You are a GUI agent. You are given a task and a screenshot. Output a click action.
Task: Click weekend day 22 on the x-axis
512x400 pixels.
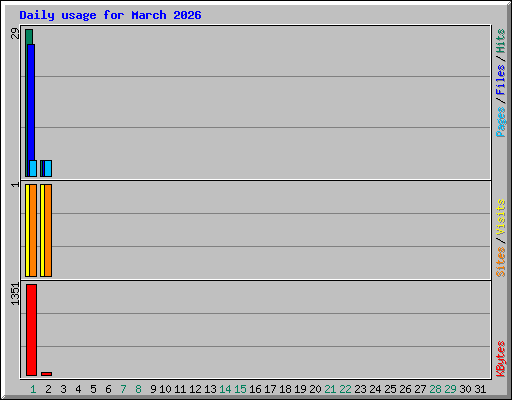click(345, 389)
